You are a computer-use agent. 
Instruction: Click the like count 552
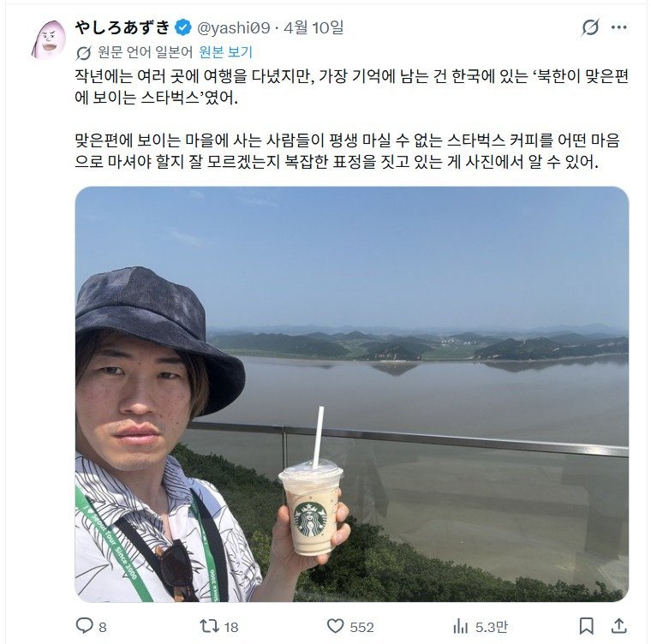click(361, 627)
